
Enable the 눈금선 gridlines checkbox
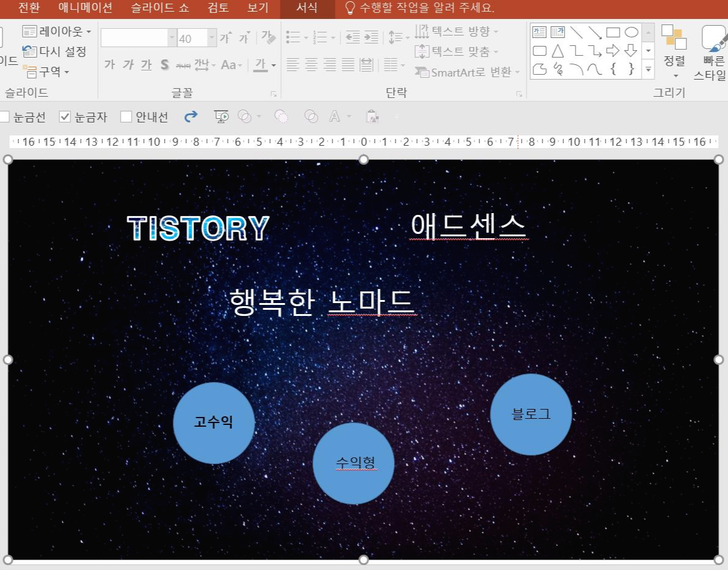pos(4,116)
